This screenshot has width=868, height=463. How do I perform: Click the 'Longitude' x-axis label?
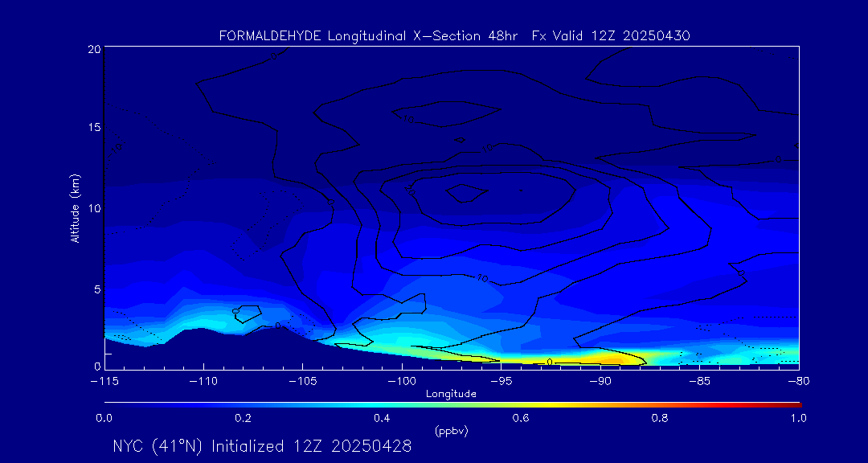pyautogui.click(x=451, y=394)
